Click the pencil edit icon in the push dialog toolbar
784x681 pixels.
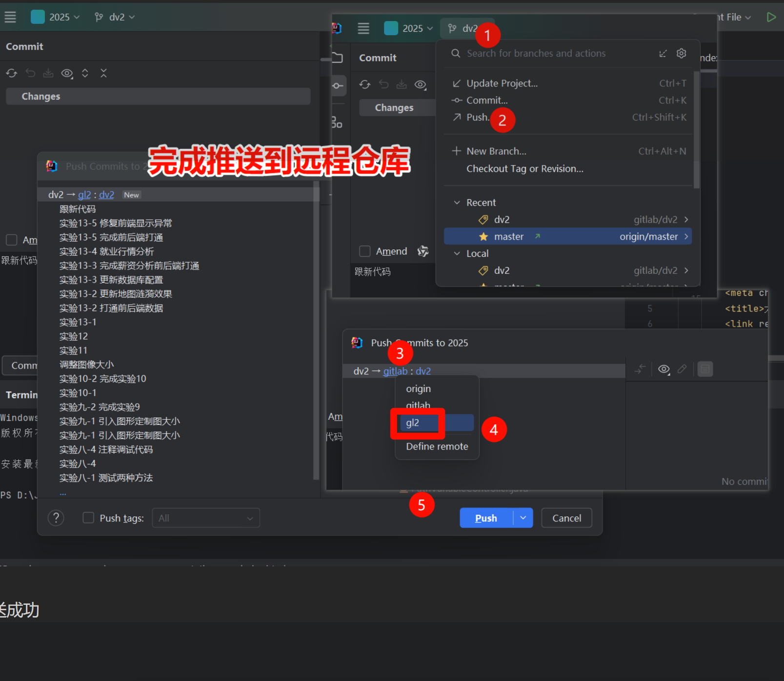[x=682, y=369]
